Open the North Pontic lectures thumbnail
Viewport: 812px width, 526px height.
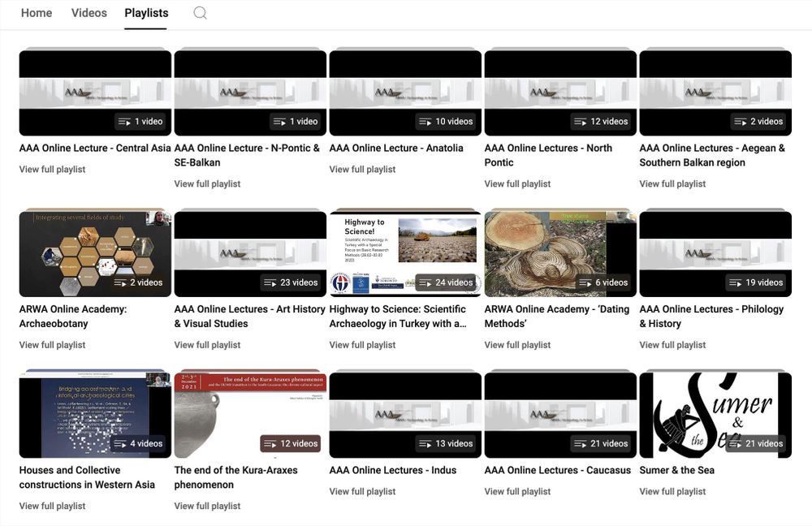560,93
